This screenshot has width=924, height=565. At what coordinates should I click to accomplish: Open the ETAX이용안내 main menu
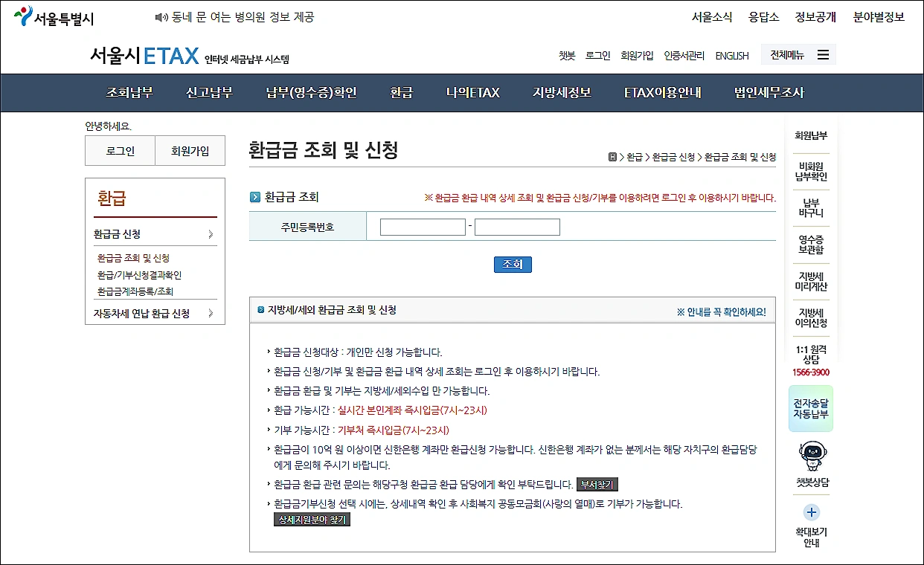(x=662, y=93)
